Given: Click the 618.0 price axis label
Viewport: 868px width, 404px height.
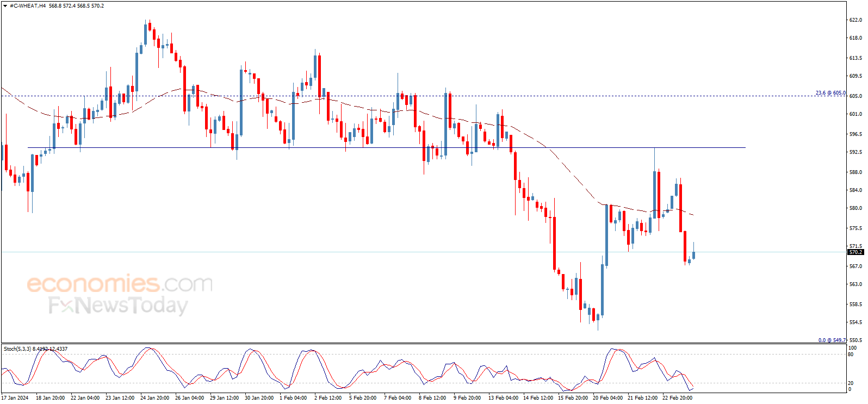Looking at the screenshot, I should [x=855, y=38].
